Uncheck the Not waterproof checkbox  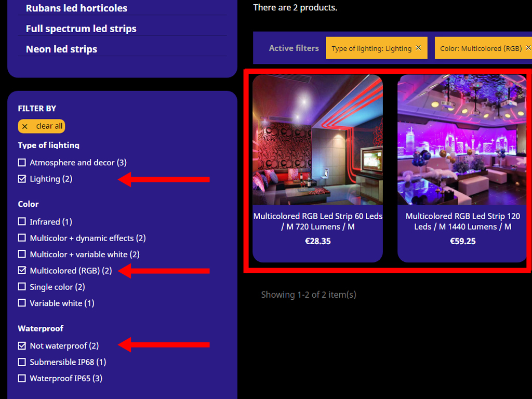coord(22,345)
